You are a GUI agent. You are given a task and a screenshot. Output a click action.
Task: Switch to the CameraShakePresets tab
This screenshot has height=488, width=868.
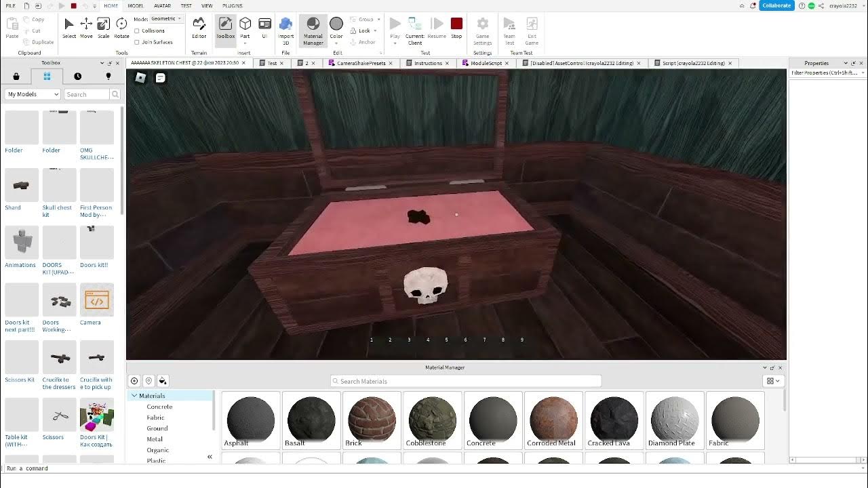click(x=361, y=63)
